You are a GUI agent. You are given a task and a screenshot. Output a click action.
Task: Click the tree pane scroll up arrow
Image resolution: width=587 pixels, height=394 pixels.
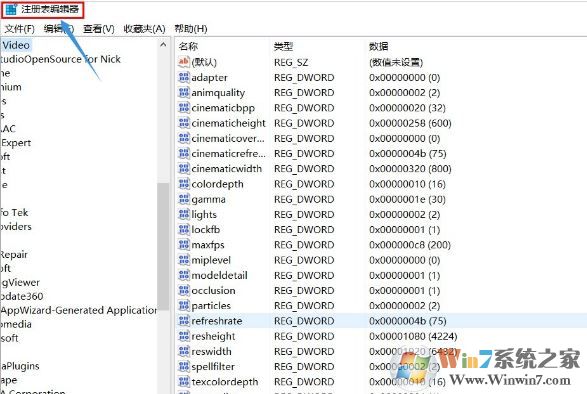tap(163, 45)
